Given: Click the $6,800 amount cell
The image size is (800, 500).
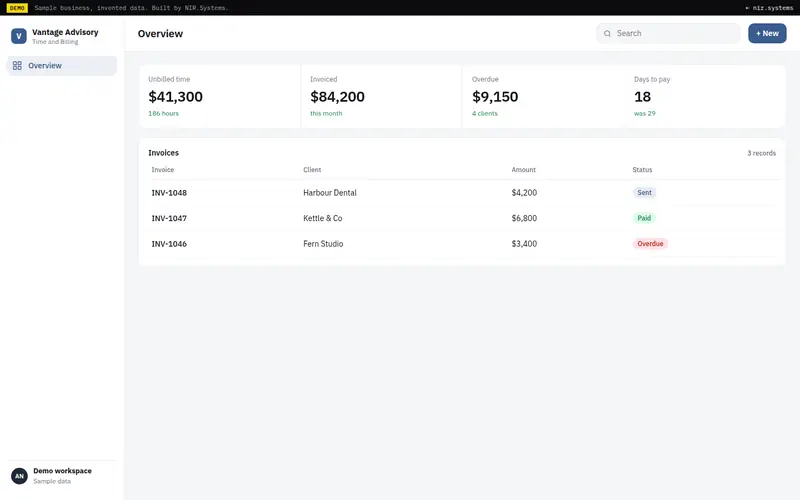Looking at the screenshot, I should click(524, 218).
